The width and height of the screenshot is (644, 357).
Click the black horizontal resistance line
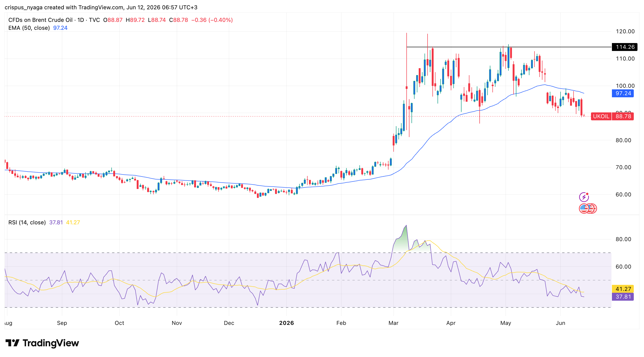pyautogui.click(x=509, y=47)
